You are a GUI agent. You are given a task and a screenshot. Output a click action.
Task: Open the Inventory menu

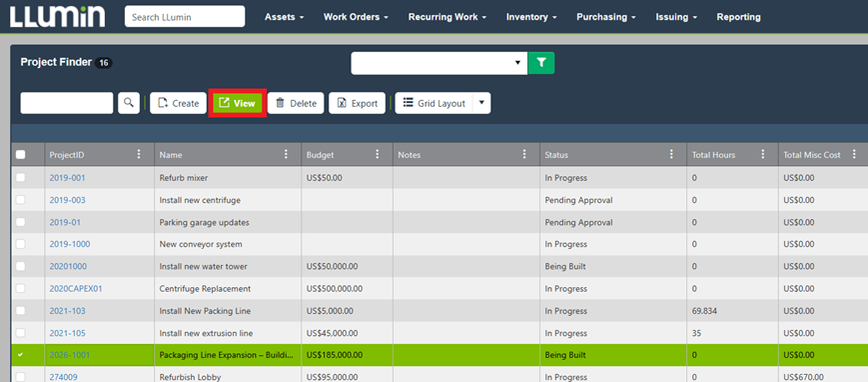pos(531,17)
